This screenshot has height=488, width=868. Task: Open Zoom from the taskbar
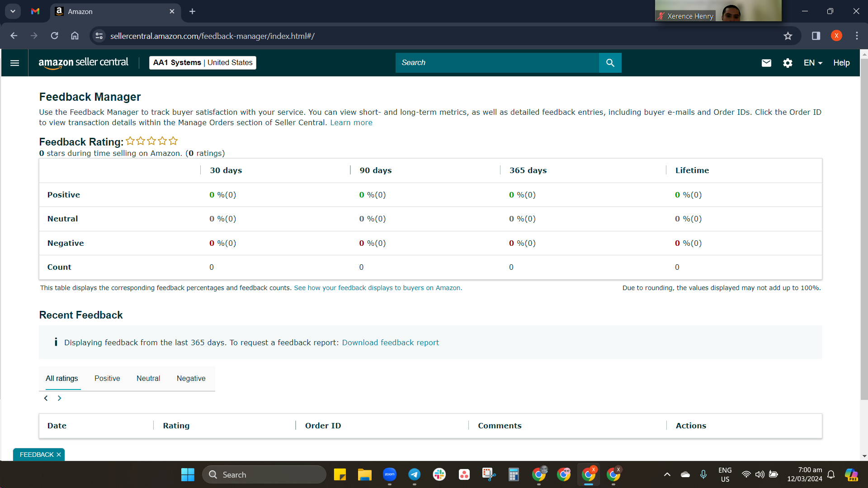(x=390, y=474)
